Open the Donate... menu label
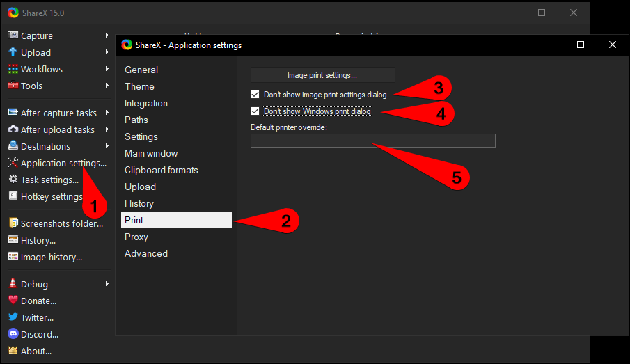Screen dimensions: 630x364 [38, 301]
